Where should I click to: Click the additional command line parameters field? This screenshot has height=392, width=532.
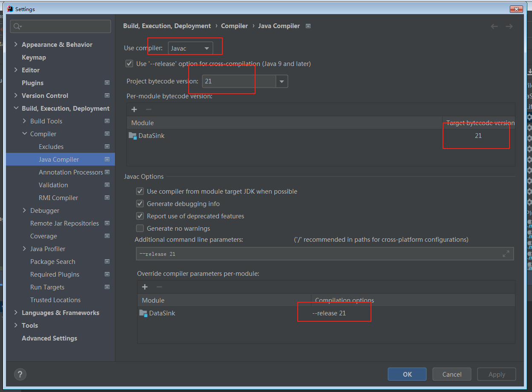tap(324, 254)
